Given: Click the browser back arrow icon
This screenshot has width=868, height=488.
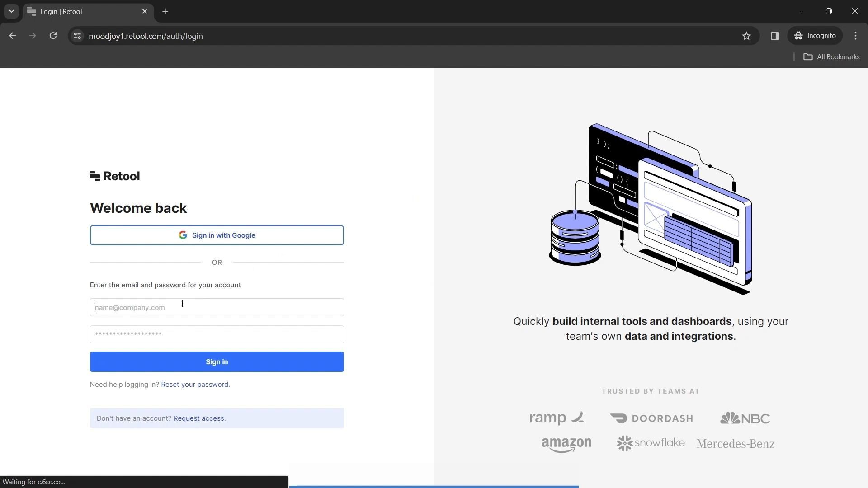Looking at the screenshot, I should (x=12, y=36).
